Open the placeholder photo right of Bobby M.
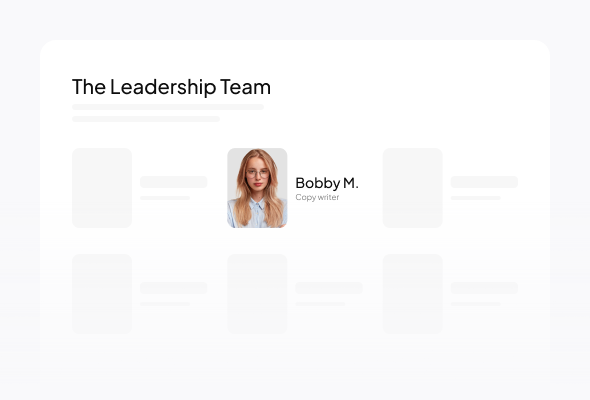The height and width of the screenshot is (400, 590). (x=413, y=188)
